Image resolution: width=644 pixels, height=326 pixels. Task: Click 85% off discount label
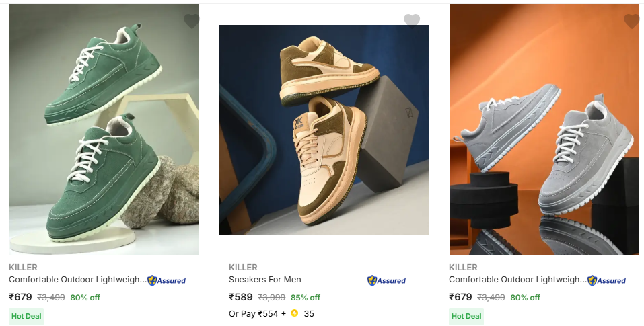pyautogui.click(x=306, y=298)
